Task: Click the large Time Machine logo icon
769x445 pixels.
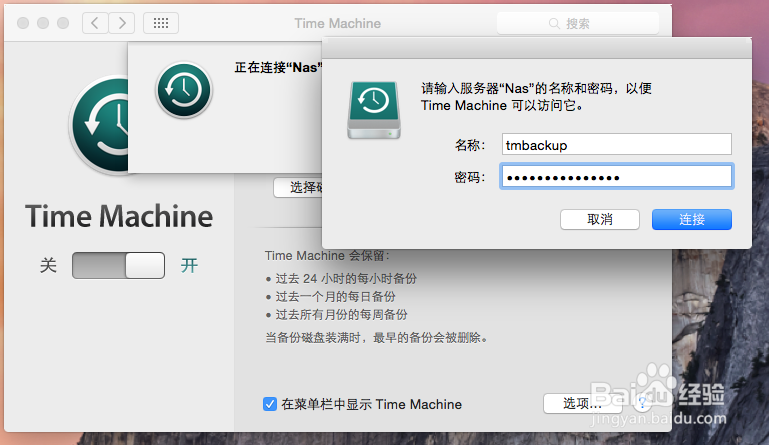Action: pos(99,125)
